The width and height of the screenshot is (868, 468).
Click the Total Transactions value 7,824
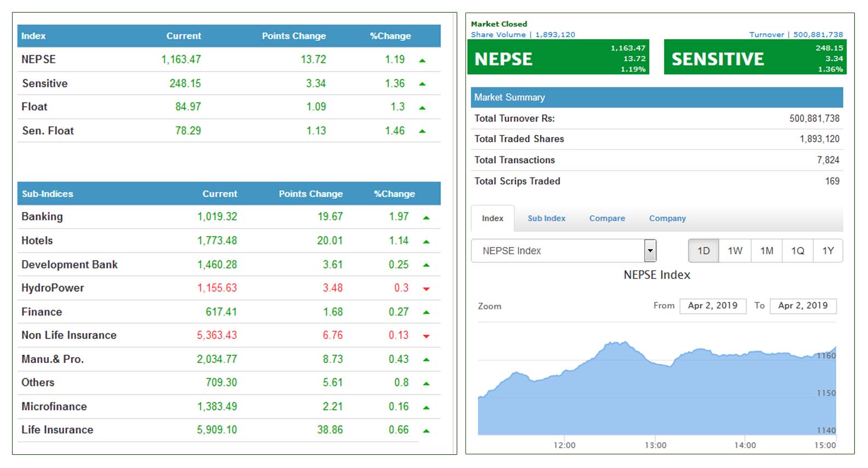coord(828,160)
